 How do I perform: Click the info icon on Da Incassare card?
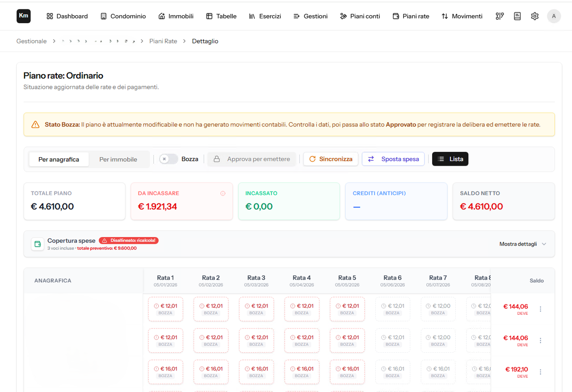223,193
